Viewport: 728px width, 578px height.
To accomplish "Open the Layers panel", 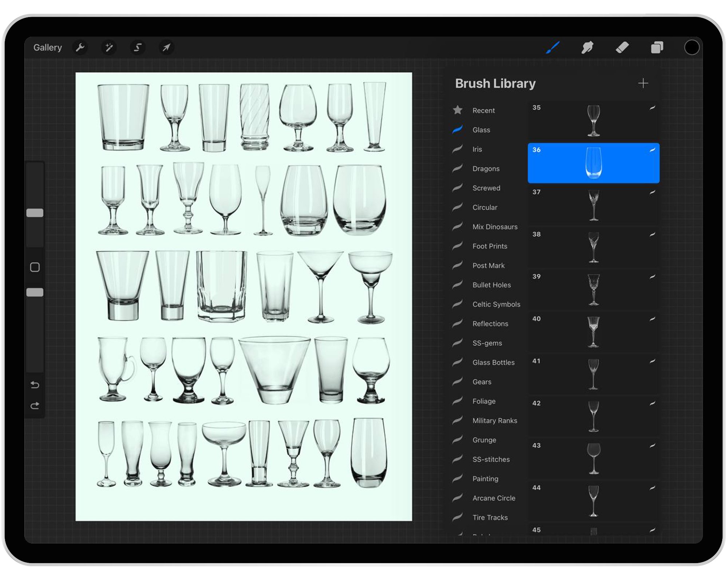I will pyautogui.click(x=657, y=47).
